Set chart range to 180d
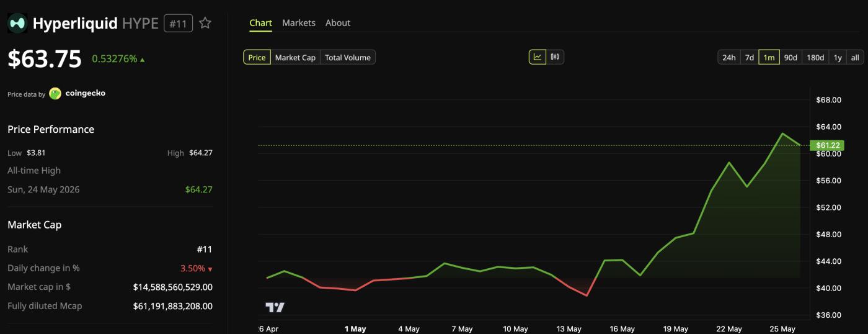868x334 pixels. pos(815,57)
